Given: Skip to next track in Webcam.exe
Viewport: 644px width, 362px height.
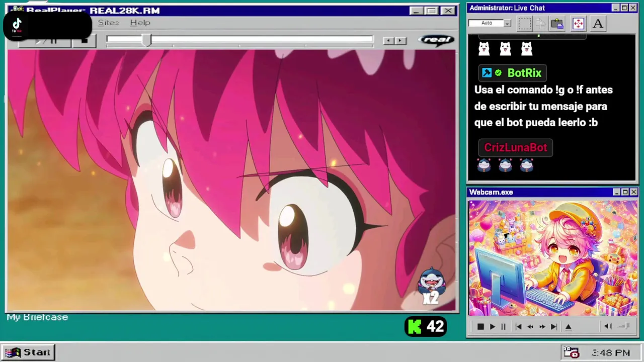Looking at the screenshot, I should (x=553, y=327).
